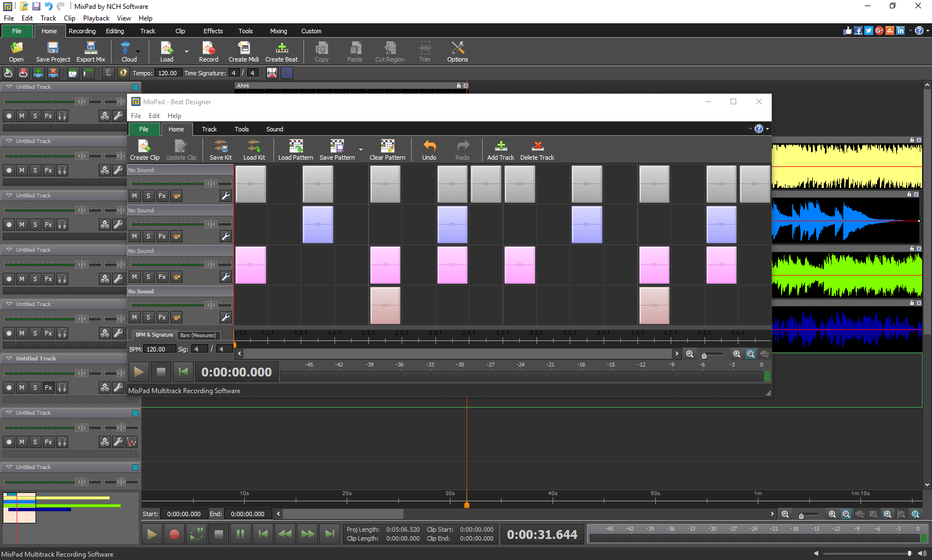Mute the first Untitled Track with its M button
This screenshot has width=932, height=560.
22,116
